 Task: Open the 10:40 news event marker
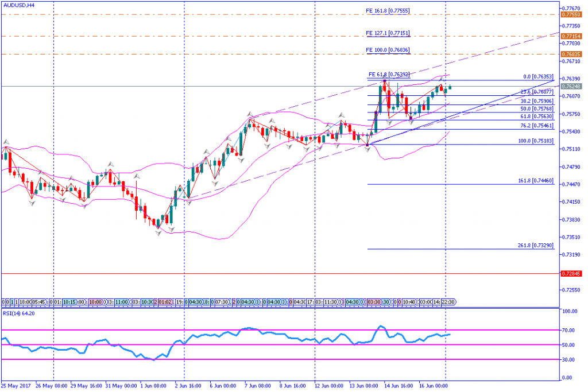[x=409, y=302]
